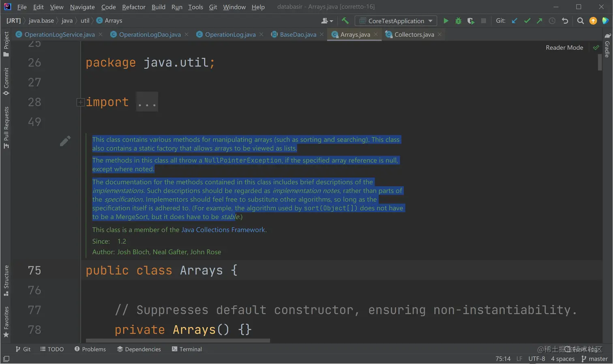The height and width of the screenshot is (364, 613).
Task: Toggle Reader Mode in the editor
Action: [x=564, y=47]
